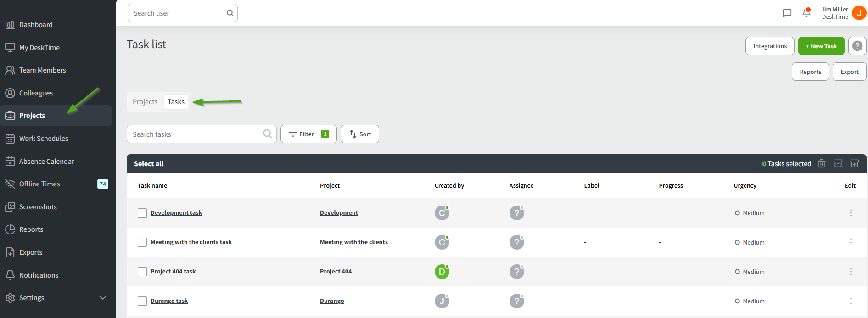This screenshot has width=868, height=318.
Task: Open edit menu for Development task
Action: tap(851, 213)
